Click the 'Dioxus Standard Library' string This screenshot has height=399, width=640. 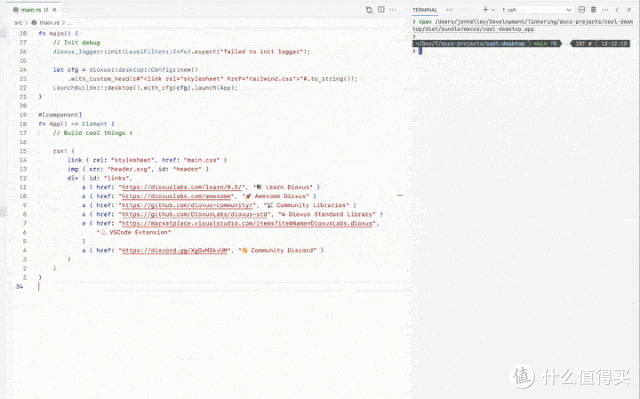click(x=327, y=214)
